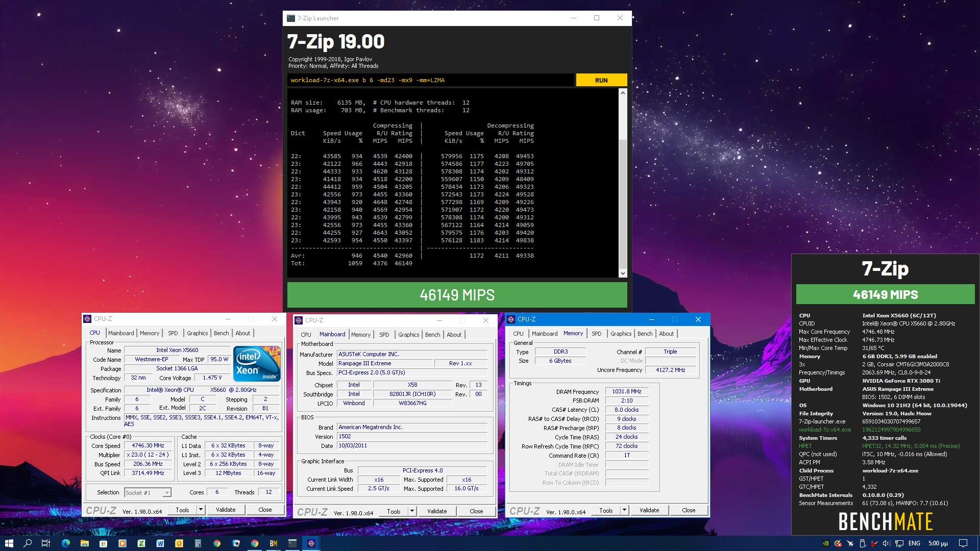Open the Windows Start menu
The image size is (980, 551).
(9, 543)
